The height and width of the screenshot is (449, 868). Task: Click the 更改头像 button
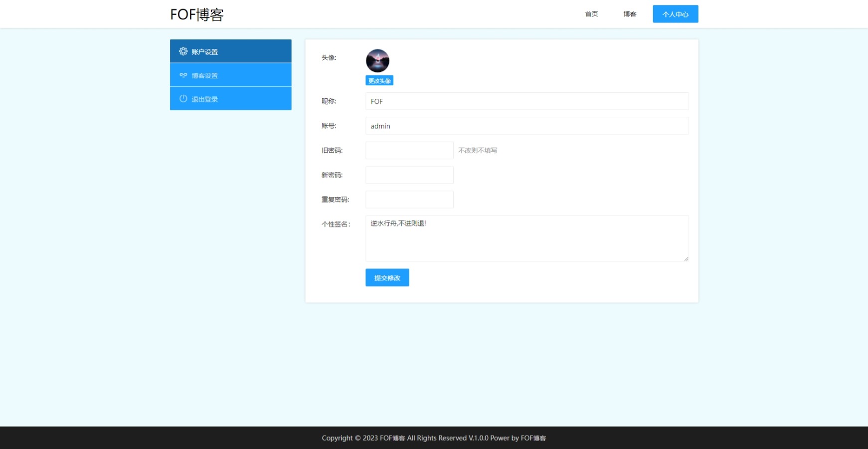tap(379, 81)
